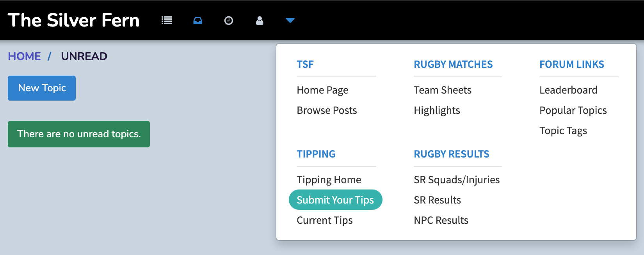The height and width of the screenshot is (255, 644).
Task: Select Tipping Home menu item
Action: (329, 180)
